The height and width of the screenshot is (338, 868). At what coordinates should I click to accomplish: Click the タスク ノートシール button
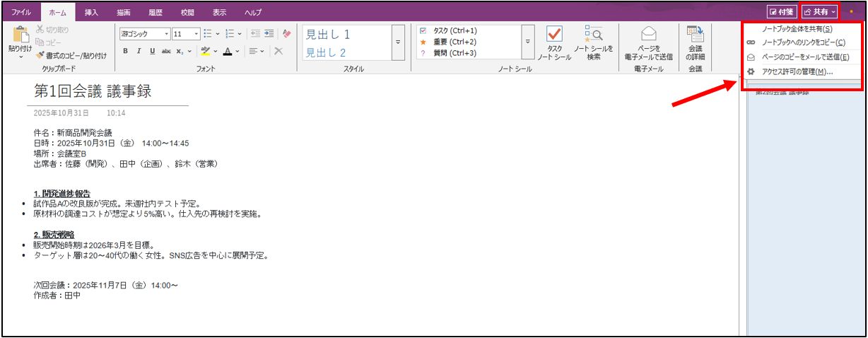click(x=554, y=44)
